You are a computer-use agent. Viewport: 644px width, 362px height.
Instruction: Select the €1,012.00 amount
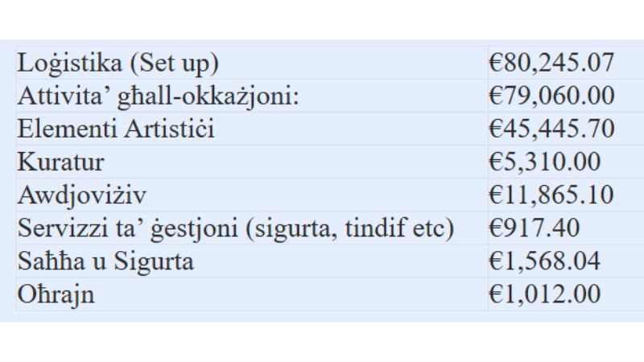(x=544, y=294)
